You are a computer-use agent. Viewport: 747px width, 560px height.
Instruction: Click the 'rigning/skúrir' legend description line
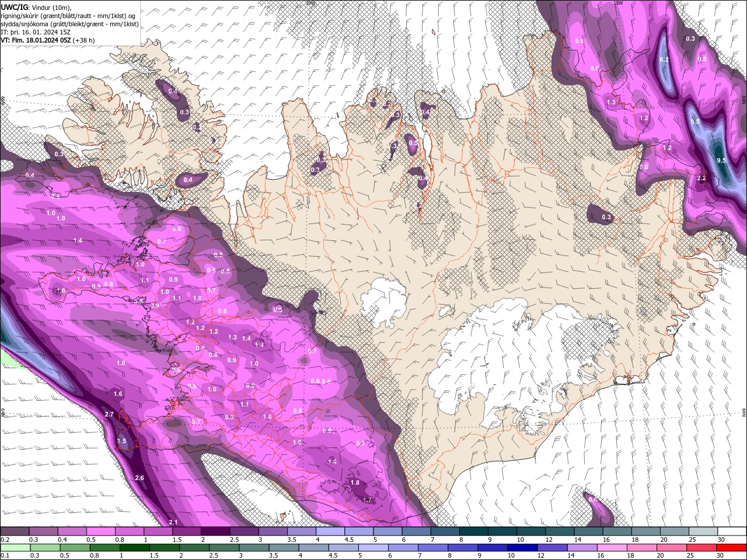69,16
